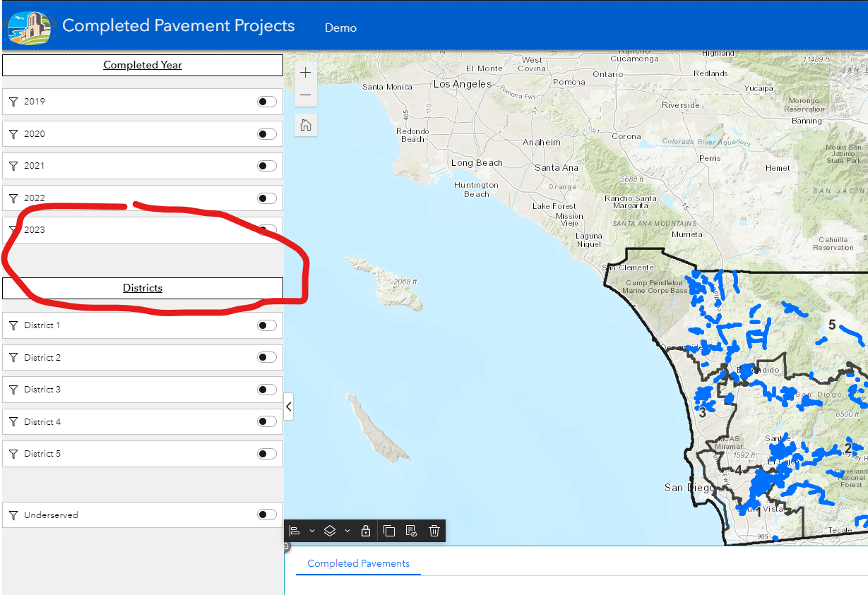Viewport: 868px width, 595px height.
Task: Enable the Underserved filter toggle
Action: (266, 515)
